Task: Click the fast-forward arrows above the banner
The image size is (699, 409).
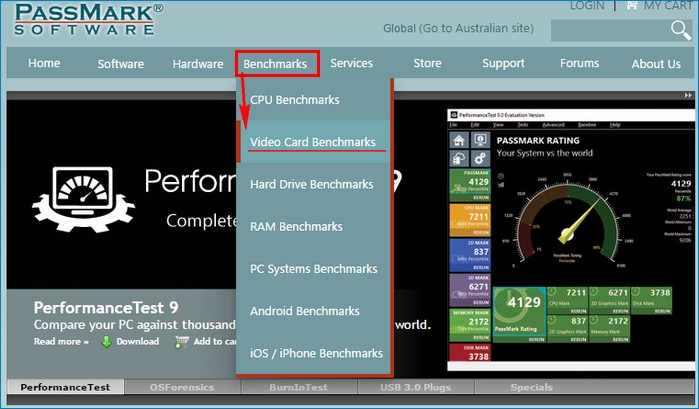Action: click(688, 95)
